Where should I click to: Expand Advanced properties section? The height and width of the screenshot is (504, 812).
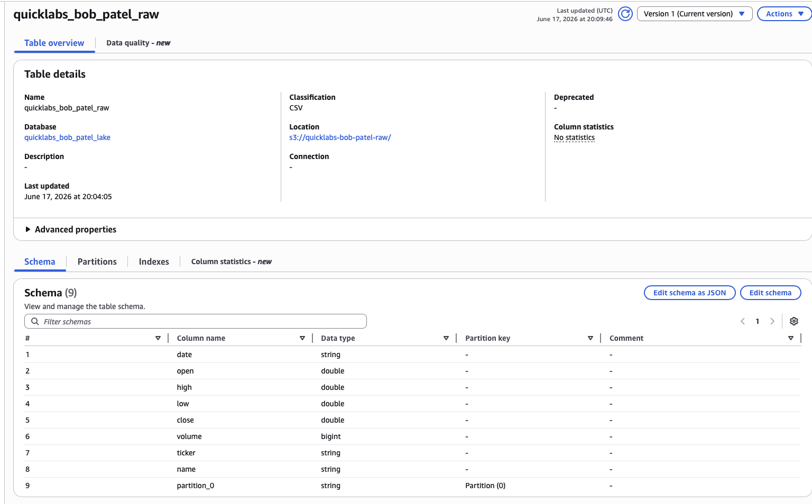pyautogui.click(x=70, y=229)
